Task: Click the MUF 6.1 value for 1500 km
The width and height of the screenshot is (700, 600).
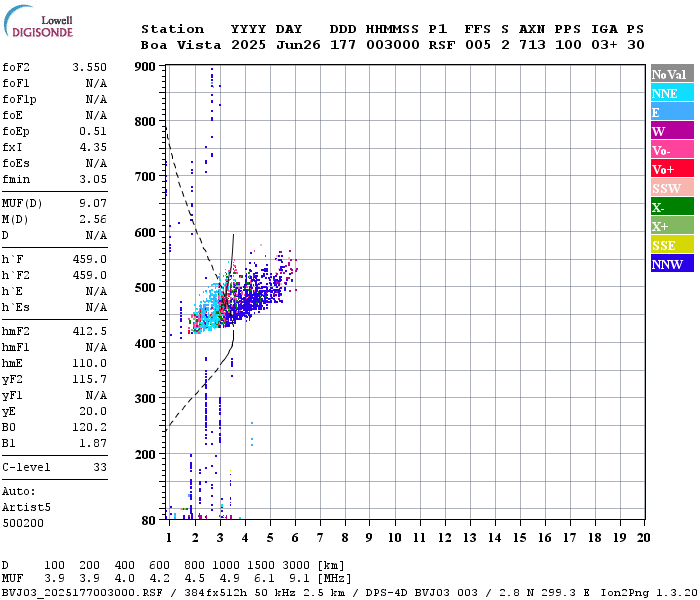Action: click(264, 579)
